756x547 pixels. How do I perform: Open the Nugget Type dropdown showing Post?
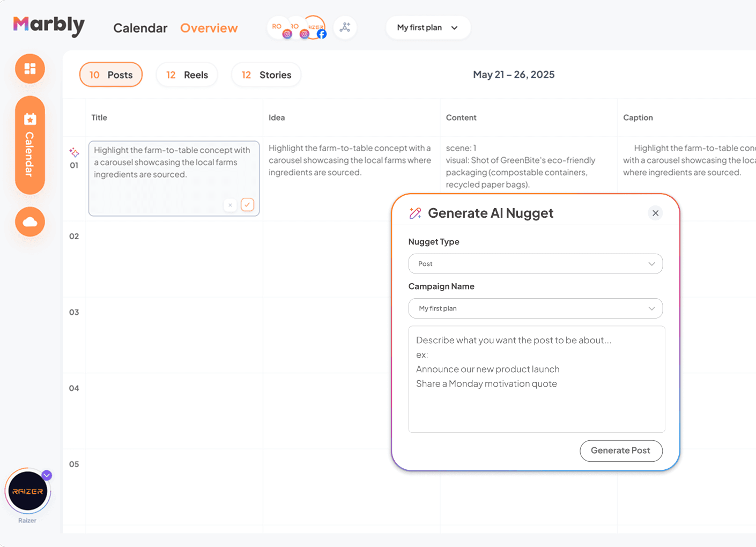coord(535,264)
